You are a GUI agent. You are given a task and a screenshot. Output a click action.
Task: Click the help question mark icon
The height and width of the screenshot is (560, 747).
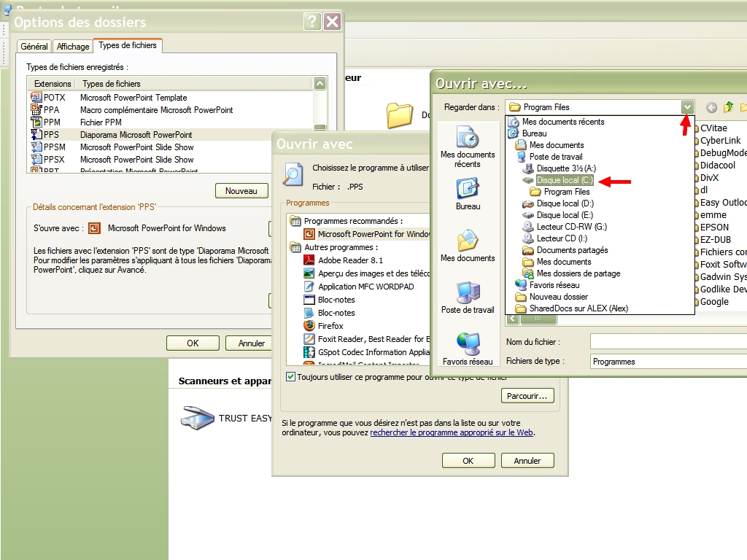coord(312,22)
